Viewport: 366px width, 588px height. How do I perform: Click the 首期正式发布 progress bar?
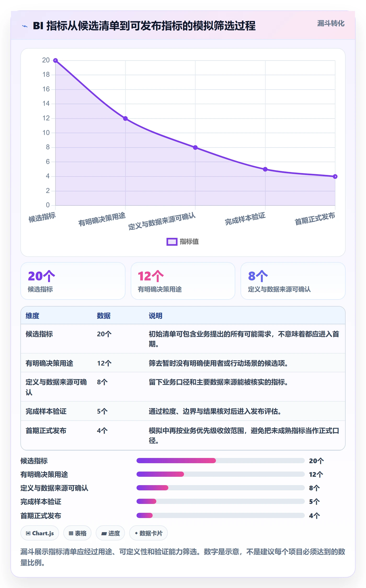220,515
